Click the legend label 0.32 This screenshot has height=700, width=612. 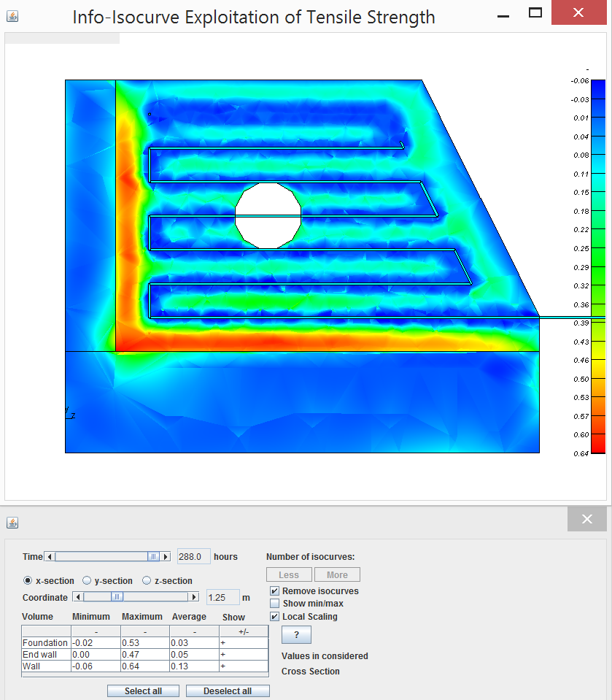coord(581,285)
